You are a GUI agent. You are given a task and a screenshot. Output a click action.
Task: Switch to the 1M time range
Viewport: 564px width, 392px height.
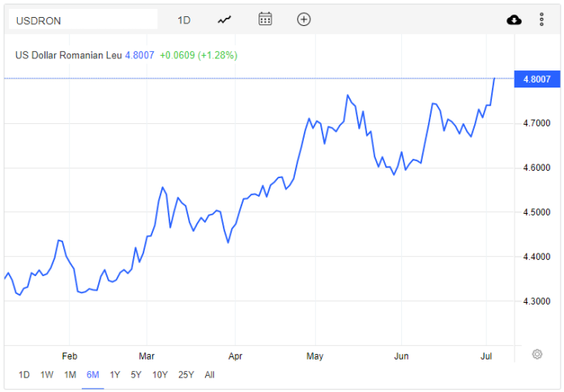70,374
